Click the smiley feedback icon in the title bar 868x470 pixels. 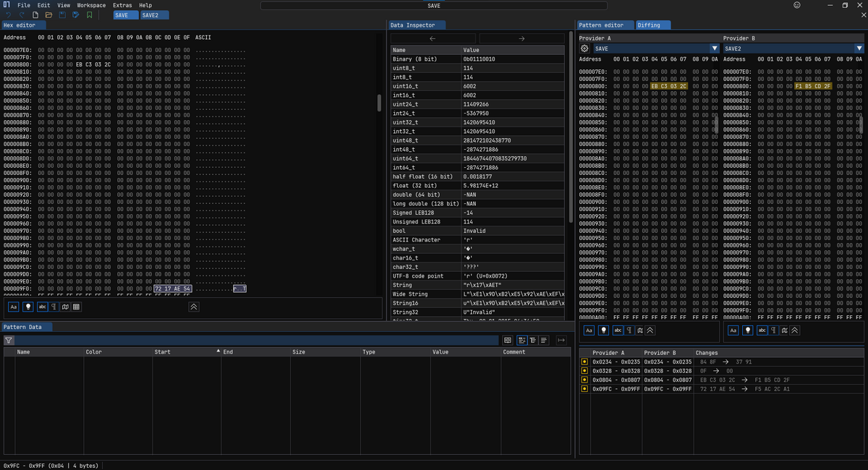(797, 5)
